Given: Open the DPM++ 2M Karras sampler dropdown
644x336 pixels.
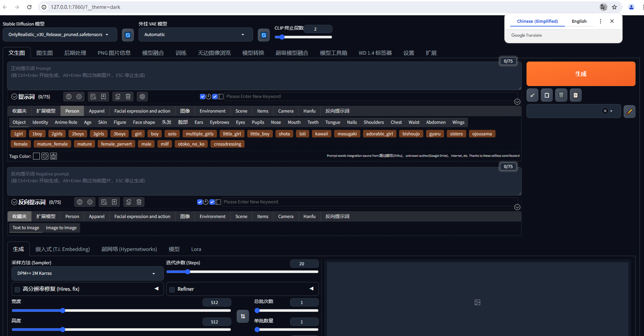Looking at the screenshot, I should coord(88,273).
